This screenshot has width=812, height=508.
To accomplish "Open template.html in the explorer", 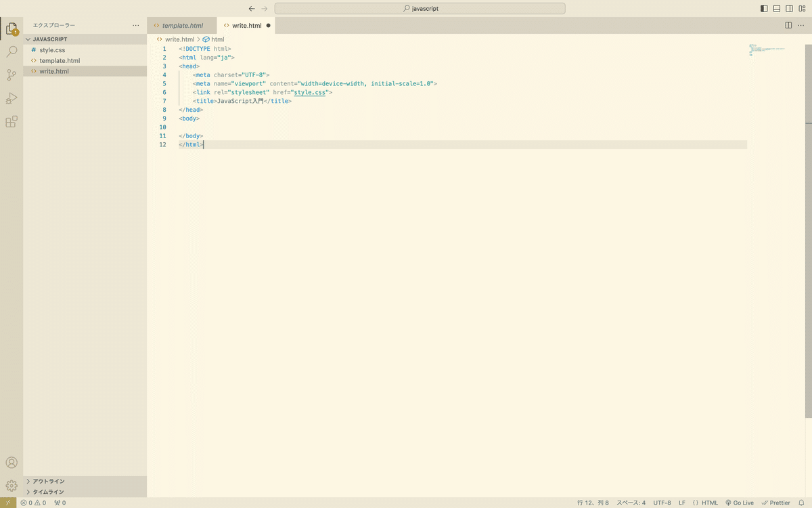I will coord(85,60).
